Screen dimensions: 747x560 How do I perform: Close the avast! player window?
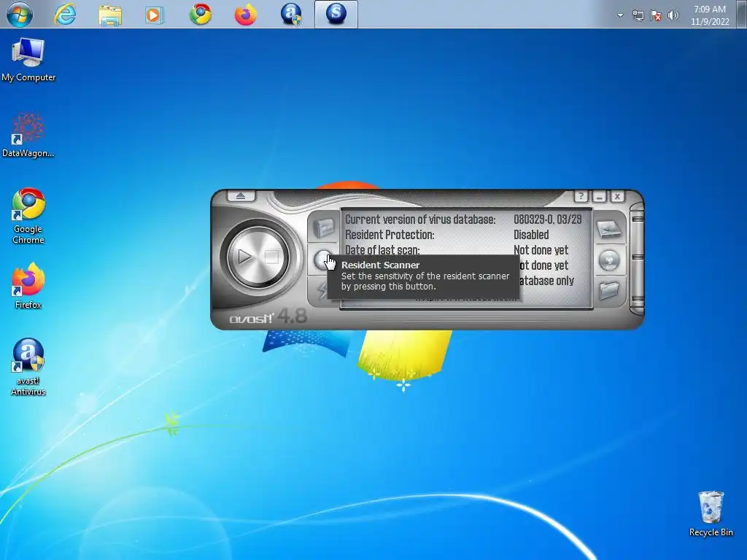617,196
